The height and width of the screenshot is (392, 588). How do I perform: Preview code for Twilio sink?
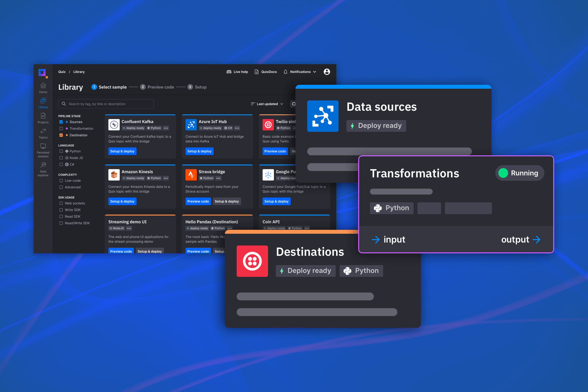(275, 151)
